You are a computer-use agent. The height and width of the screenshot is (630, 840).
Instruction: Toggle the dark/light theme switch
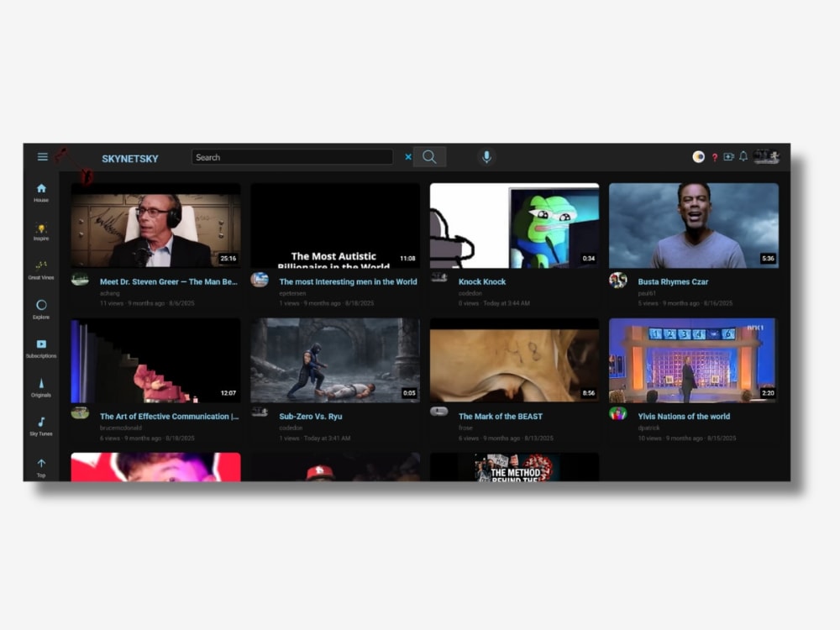pos(698,156)
